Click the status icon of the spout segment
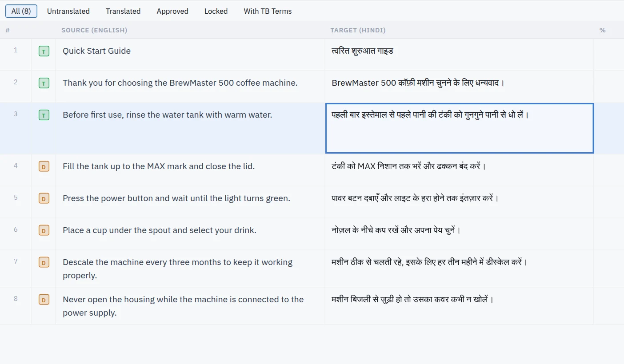 (x=44, y=230)
